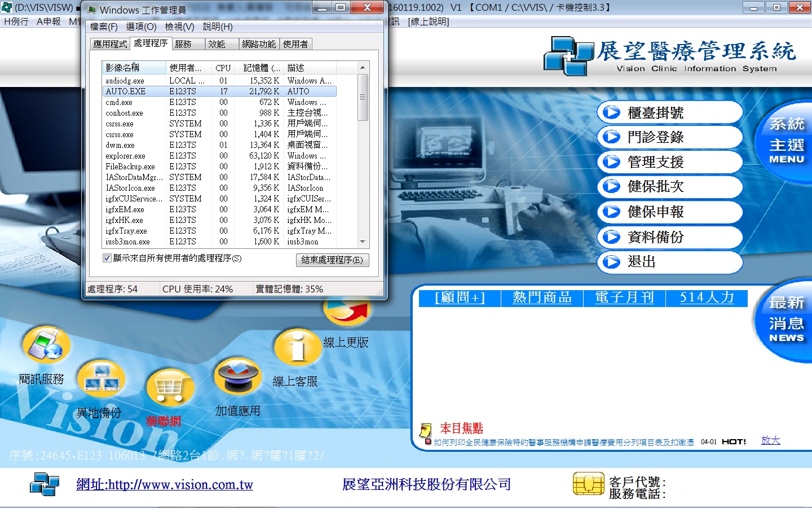812x508 pixels.
Task: Sort processes by 描述 column header
Action: (x=310, y=68)
